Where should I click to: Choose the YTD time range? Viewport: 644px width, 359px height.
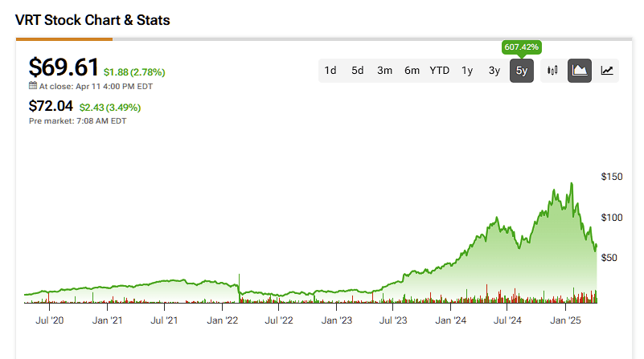click(x=440, y=71)
